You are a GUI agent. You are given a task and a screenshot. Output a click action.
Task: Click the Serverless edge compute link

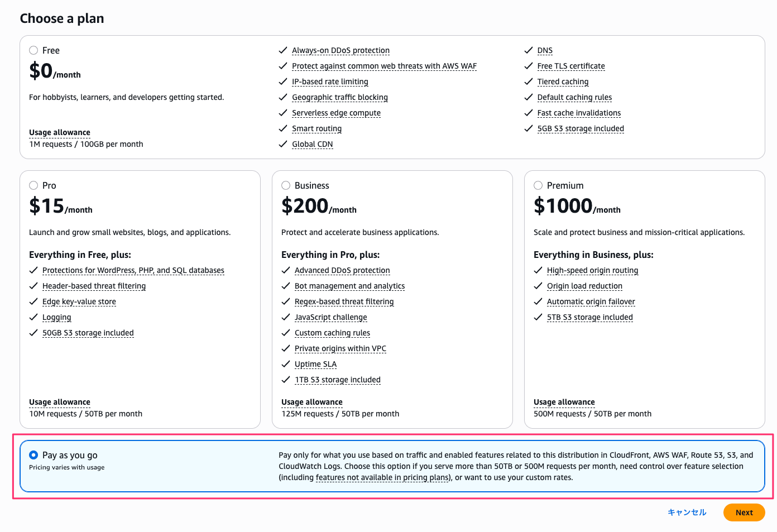tap(336, 113)
